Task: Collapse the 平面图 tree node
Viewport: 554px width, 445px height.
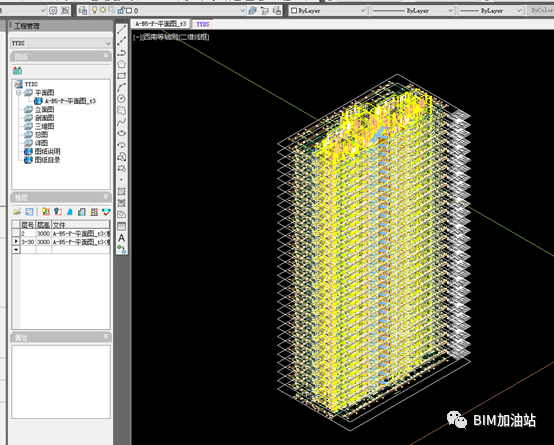Action: (19, 93)
